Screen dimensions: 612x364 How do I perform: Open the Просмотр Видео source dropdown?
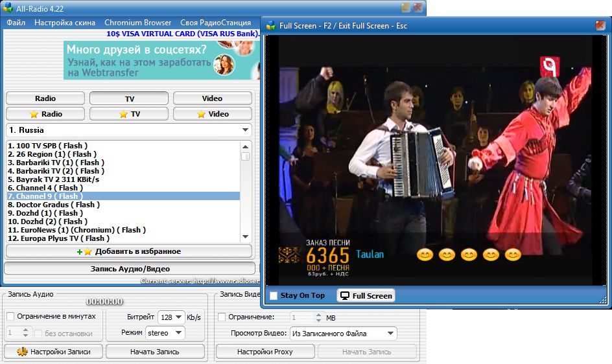[x=390, y=334]
